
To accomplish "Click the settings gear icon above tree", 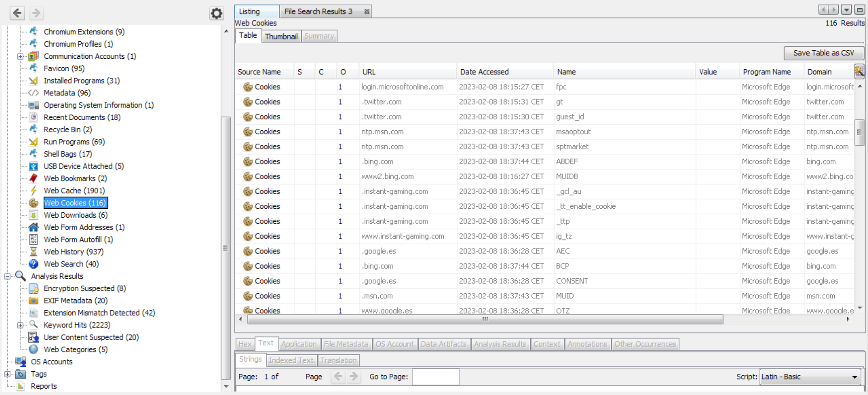I will (x=216, y=13).
